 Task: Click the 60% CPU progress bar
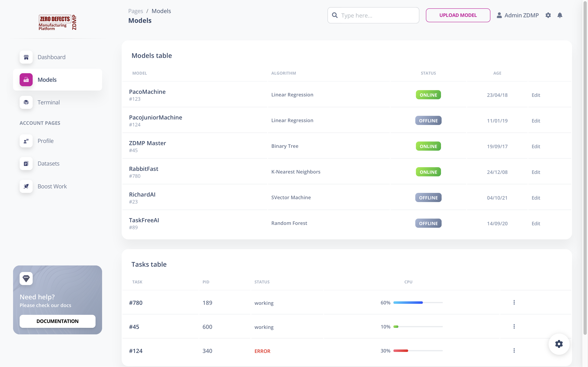pyautogui.click(x=418, y=303)
